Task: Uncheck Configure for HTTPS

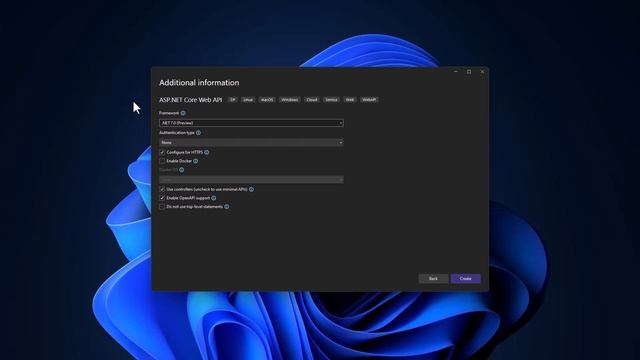Action: pos(162,152)
